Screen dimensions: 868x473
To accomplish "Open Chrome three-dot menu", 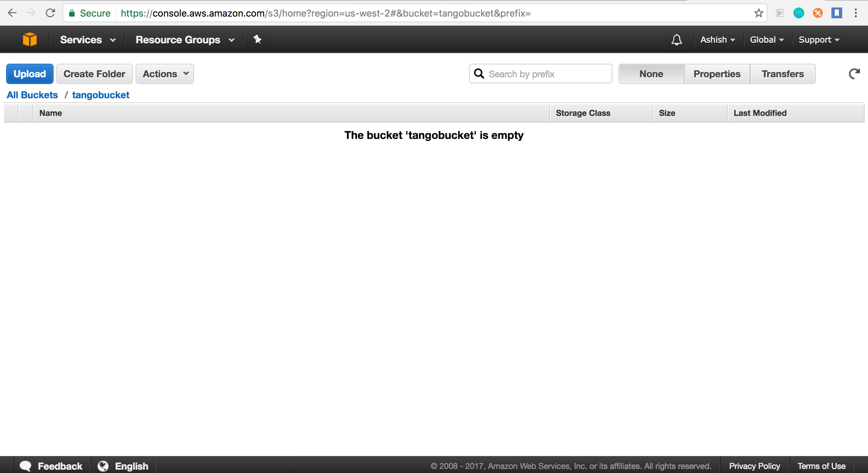I will tap(856, 13).
